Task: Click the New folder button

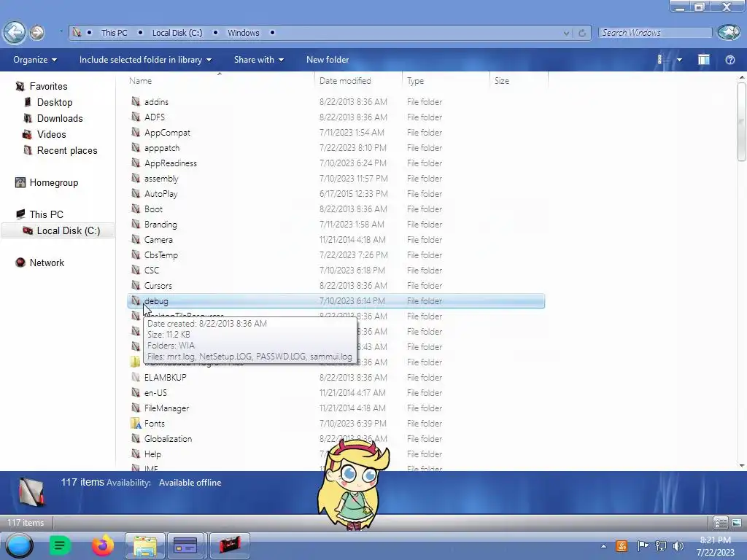Action: coord(328,60)
